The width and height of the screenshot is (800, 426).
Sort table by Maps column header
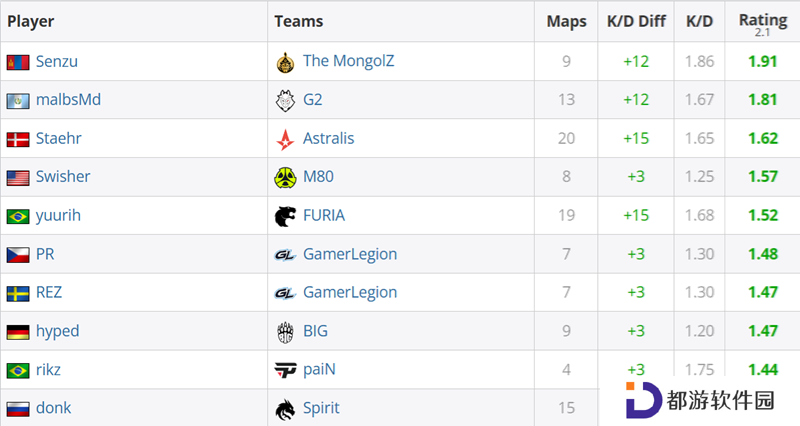pos(566,21)
